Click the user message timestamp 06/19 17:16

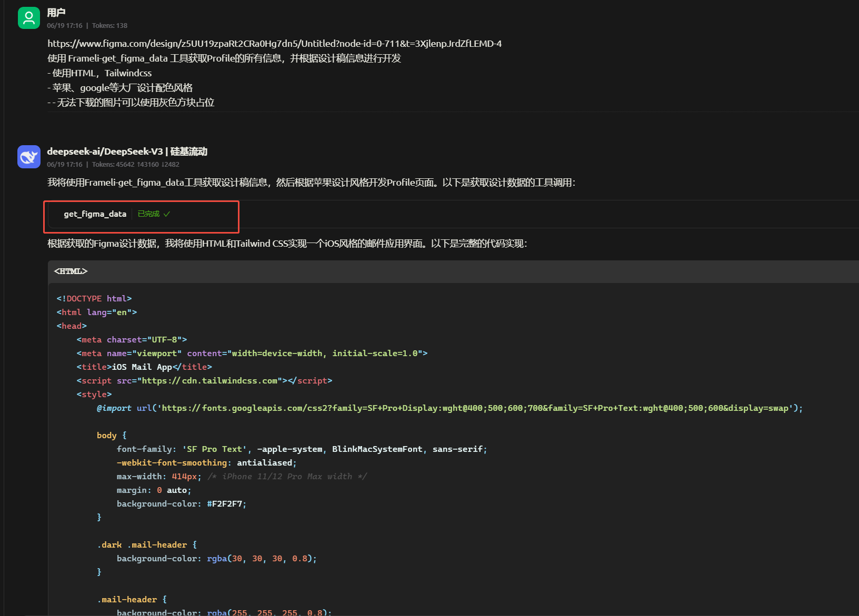[65, 25]
